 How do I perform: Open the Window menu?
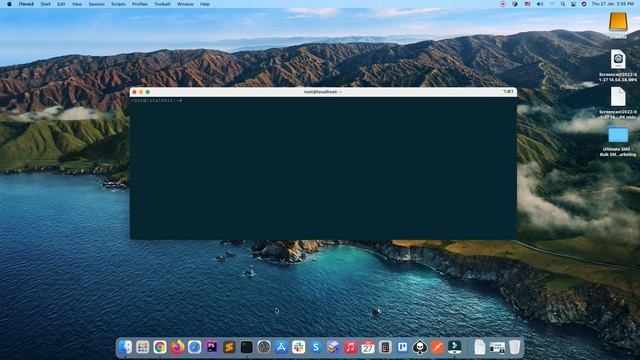tap(185, 4)
